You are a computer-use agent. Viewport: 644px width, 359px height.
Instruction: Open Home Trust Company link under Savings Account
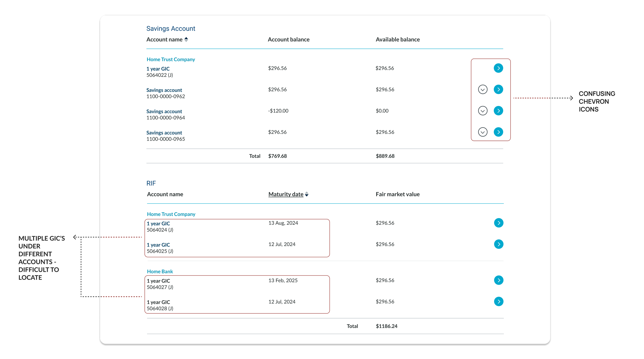(171, 59)
